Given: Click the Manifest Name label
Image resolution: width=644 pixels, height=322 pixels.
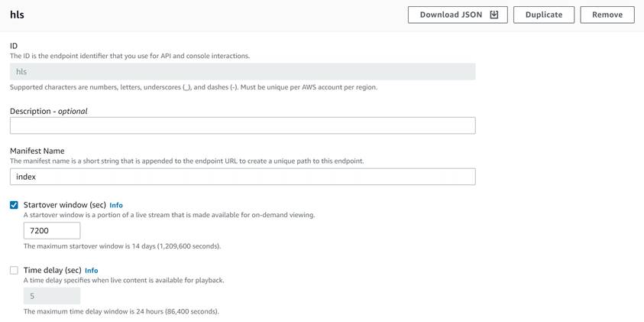Looking at the screenshot, I should [37, 151].
